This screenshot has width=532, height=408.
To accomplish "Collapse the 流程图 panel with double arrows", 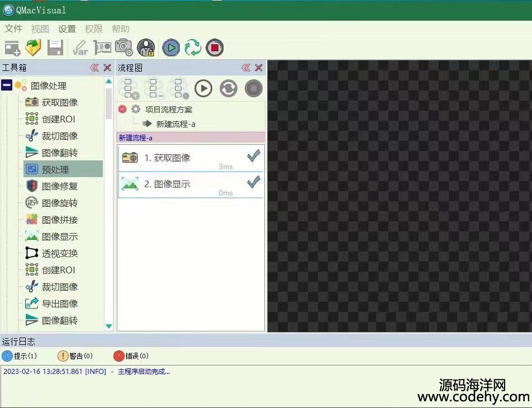I will (246, 68).
